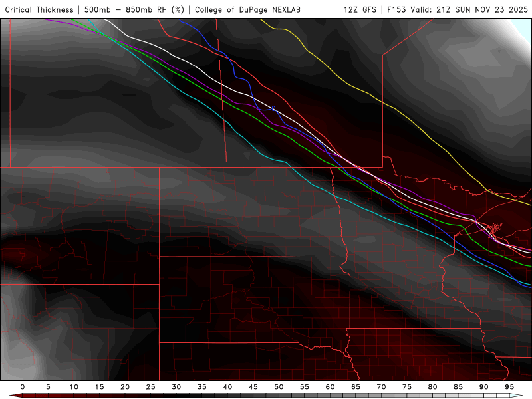Click the "80" color scale label
This screenshot has height=399, width=532.
coord(433,387)
